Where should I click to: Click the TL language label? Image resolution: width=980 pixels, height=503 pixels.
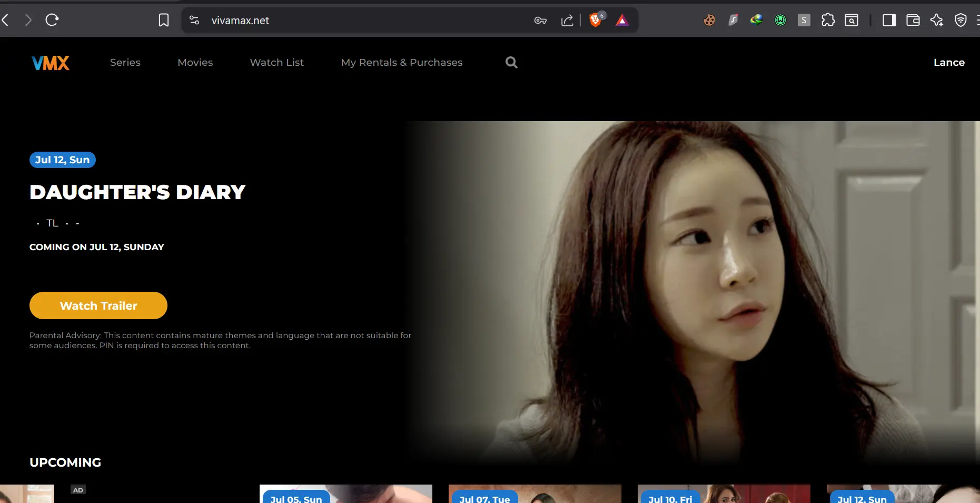(52, 223)
